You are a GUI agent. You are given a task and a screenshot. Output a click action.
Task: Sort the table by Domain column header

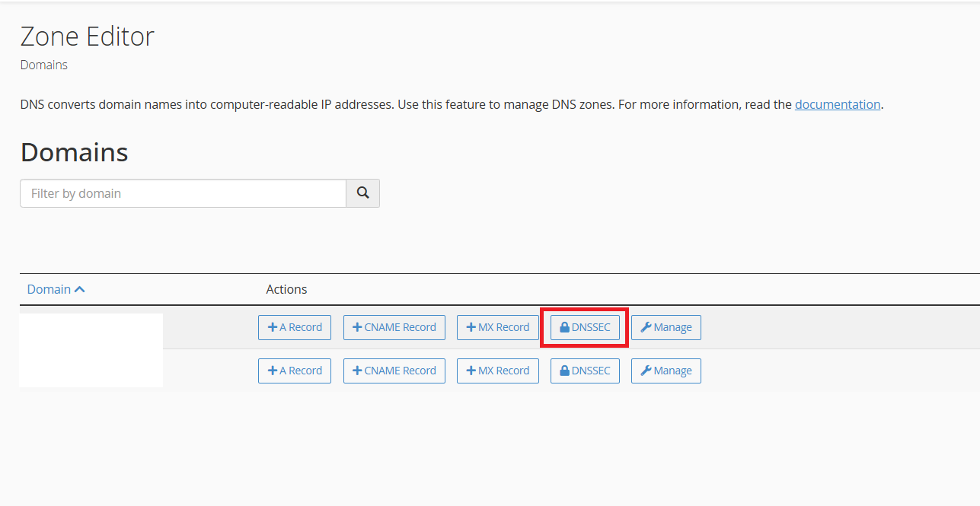[49, 289]
